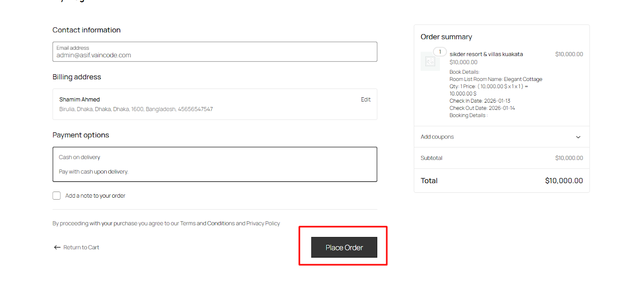Click the chevron arrow beside Add coupons
Screen dimensions: 644x293
tap(578, 137)
